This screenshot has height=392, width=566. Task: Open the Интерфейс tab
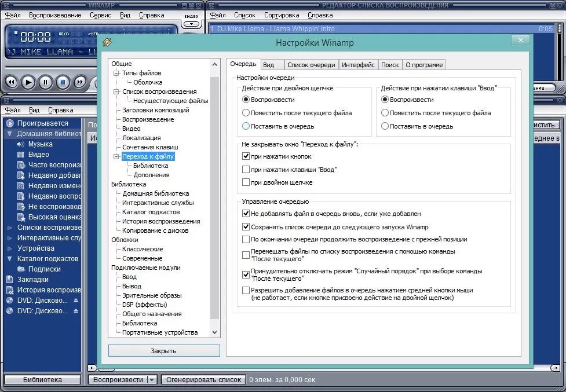pyautogui.click(x=358, y=65)
